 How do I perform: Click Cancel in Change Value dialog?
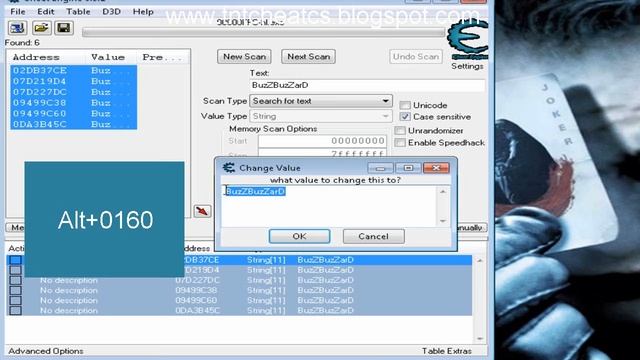click(x=373, y=236)
